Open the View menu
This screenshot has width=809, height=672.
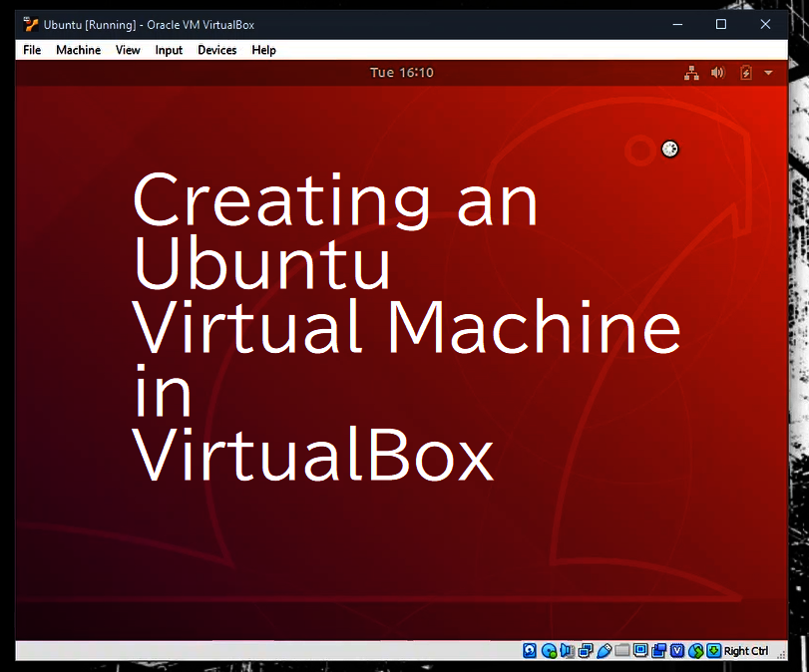point(127,49)
